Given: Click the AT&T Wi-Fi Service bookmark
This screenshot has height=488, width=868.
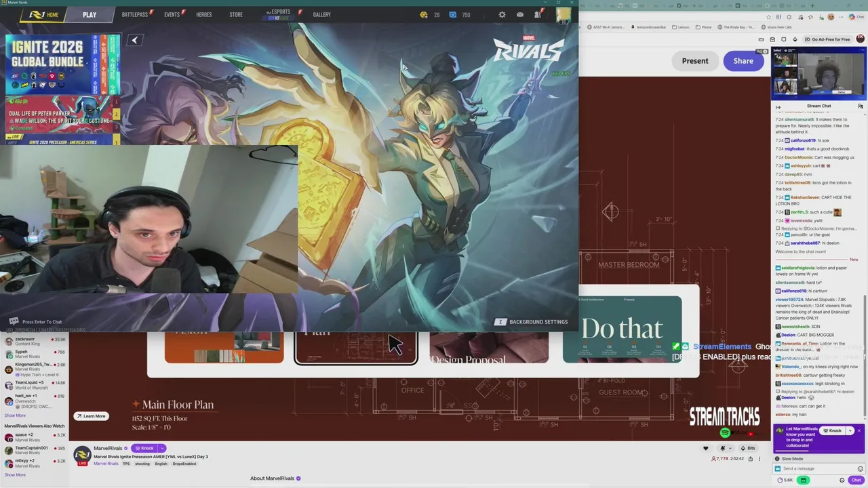Looking at the screenshot, I should pyautogui.click(x=606, y=27).
